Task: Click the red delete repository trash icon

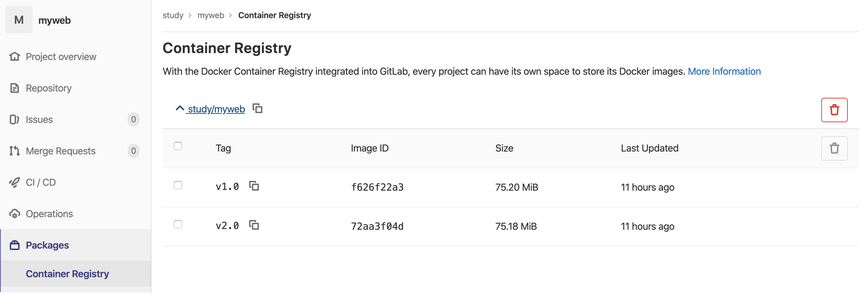Action: point(834,110)
